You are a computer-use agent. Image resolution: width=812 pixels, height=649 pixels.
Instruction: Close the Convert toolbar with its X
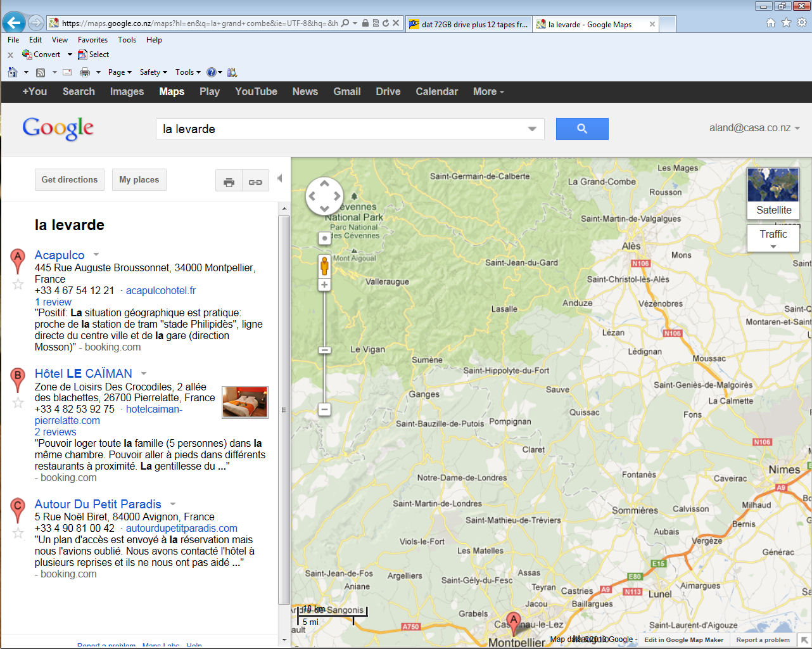pyautogui.click(x=10, y=55)
